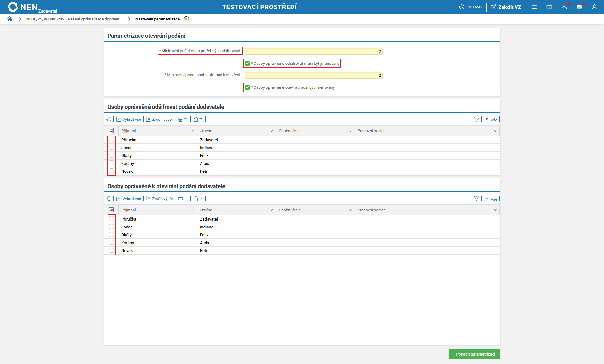Uncheck 'Osoby oprávněné odšifrovat musí být jmenovány'
The height and width of the screenshot is (364, 604).
(247, 63)
